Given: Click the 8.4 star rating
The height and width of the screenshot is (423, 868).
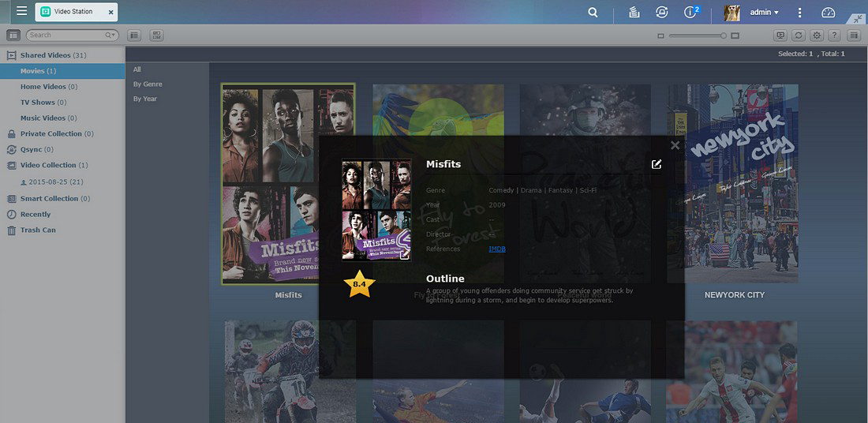Looking at the screenshot, I should pos(360,285).
